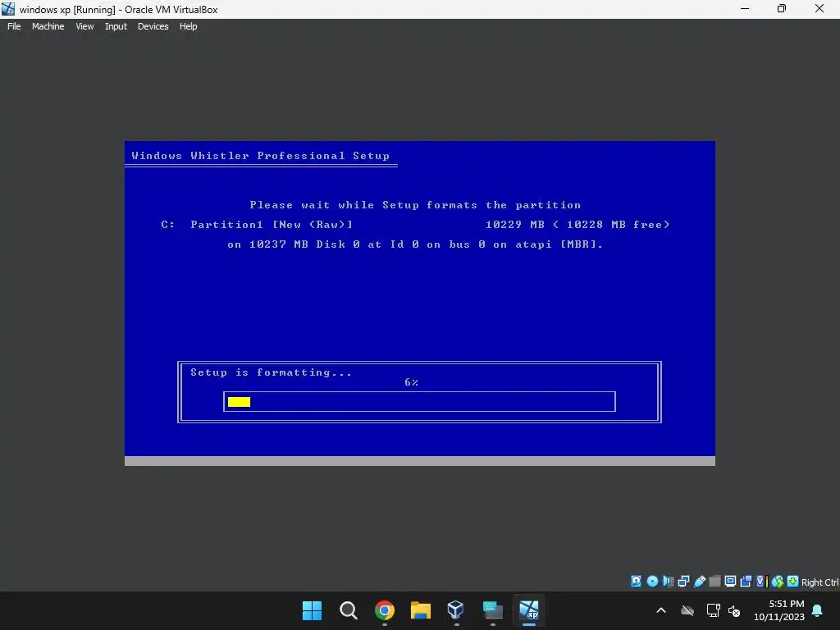
Task: Open Windows taskbar search
Action: pos(348,610)
